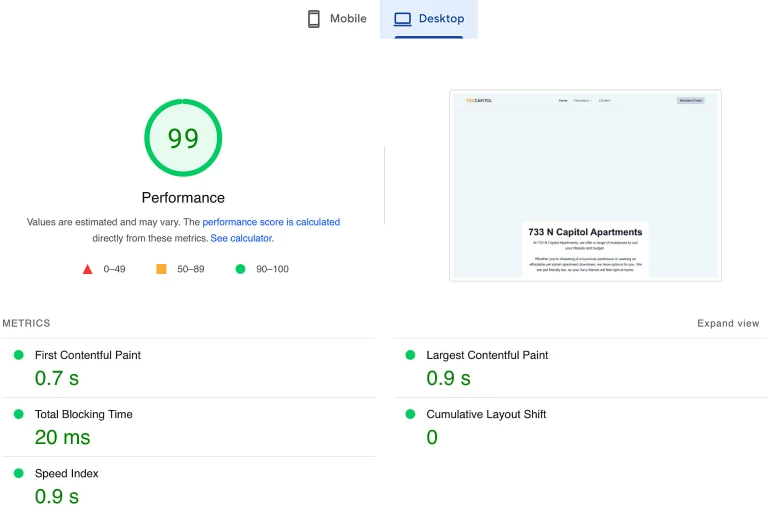
Task: Expand the First Contentful Paint metric
Action: pos(87,355)
